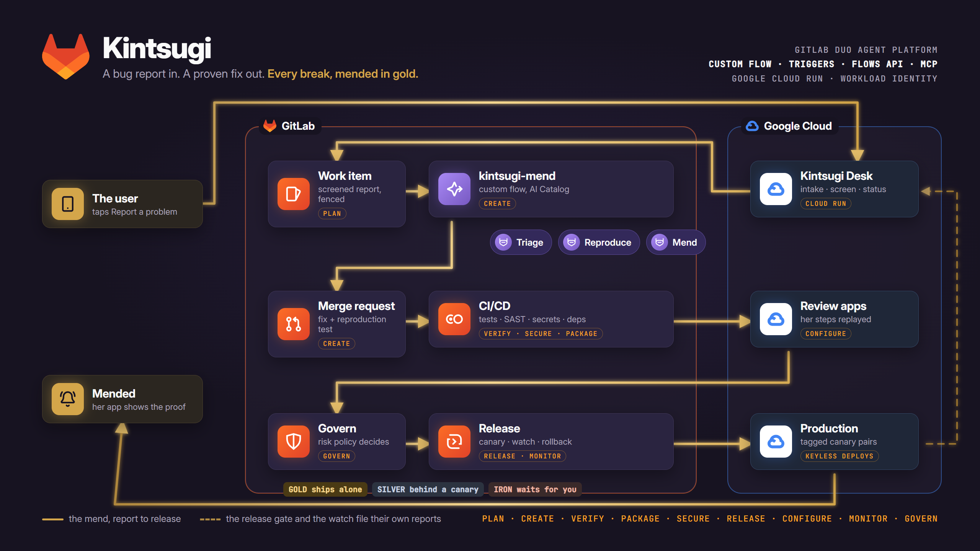This screenshot has height=551, width=980.
Task: Click the Kintsugi title text
Action: [x=157, y=49]
